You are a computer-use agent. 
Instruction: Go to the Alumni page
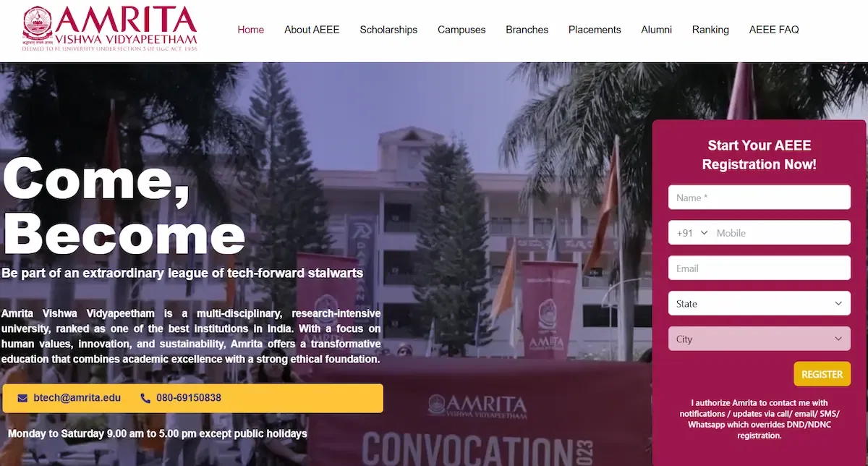click(x=657, y=30)
